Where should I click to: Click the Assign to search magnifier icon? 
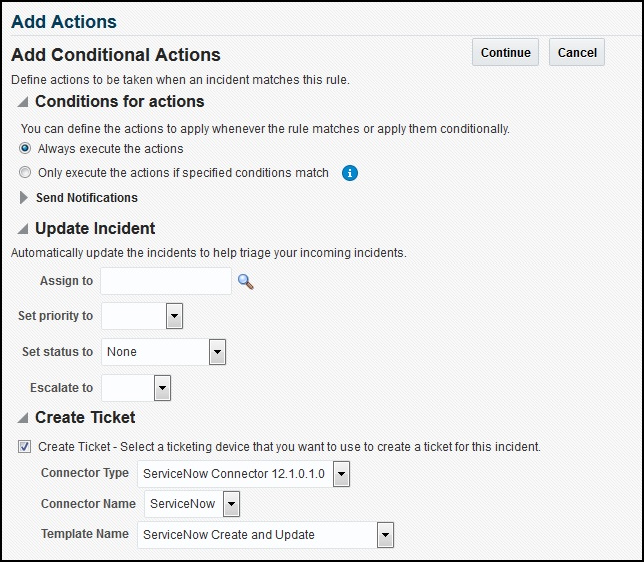(x=246, y=282)
